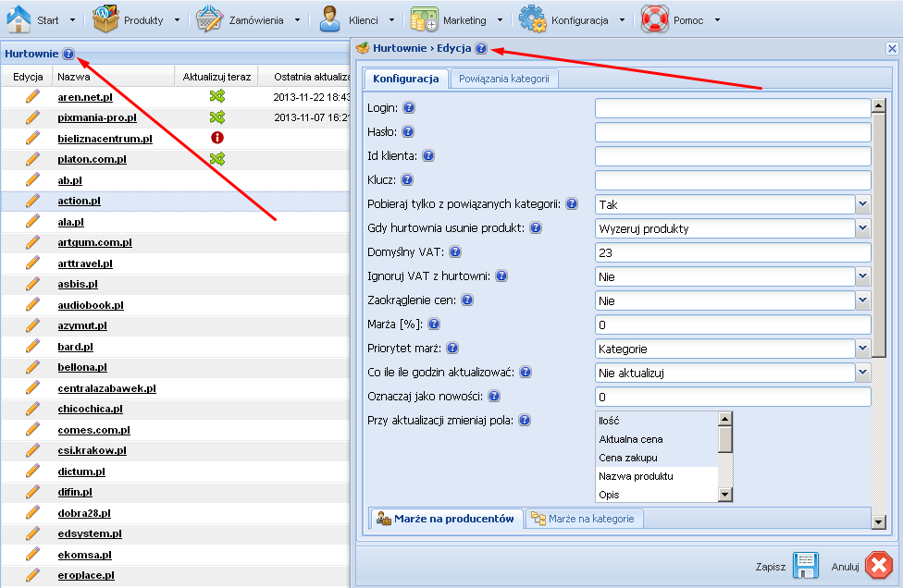Expand Ignoruj VAT z hurtowni dropdown
Viewport: 903px width, 588px height.
tap(862, 276)
